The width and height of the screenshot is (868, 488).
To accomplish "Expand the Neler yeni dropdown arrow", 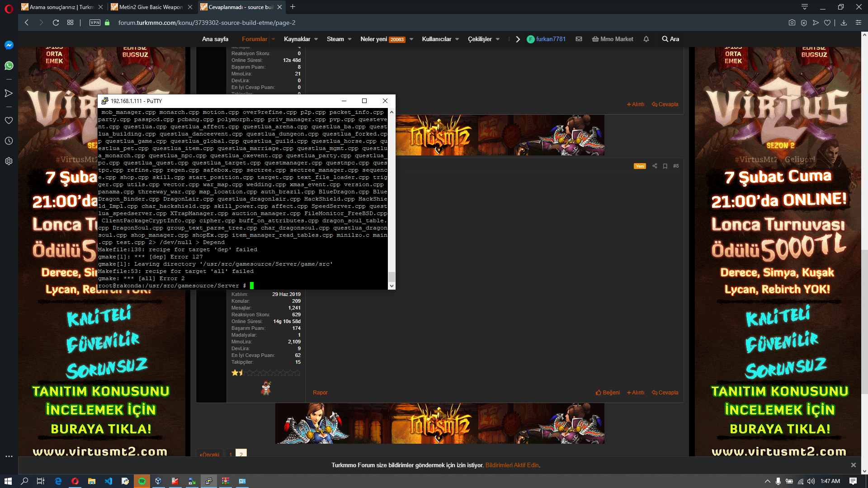I will (x=411, y=39).
